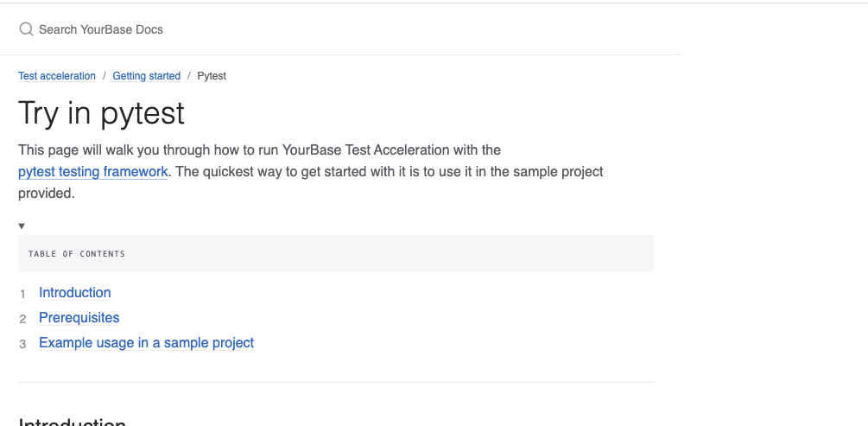Click the horizontal divider below the contents list

[335, 382]
